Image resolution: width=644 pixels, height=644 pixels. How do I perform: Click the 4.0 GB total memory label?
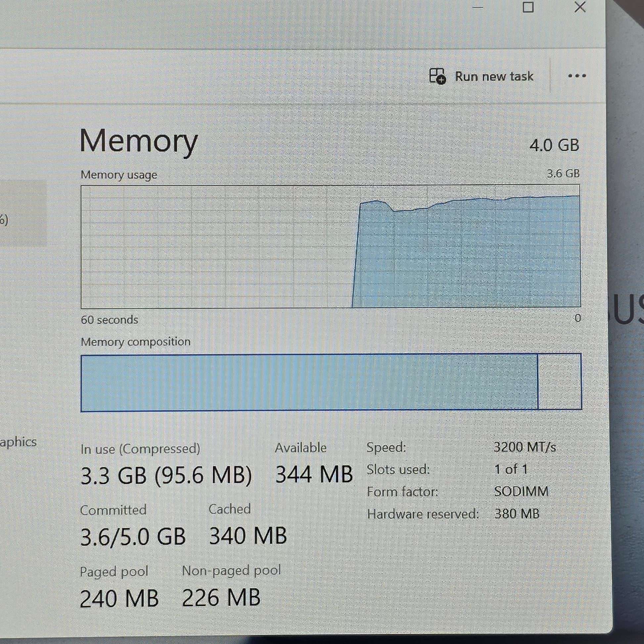(554, 145)
